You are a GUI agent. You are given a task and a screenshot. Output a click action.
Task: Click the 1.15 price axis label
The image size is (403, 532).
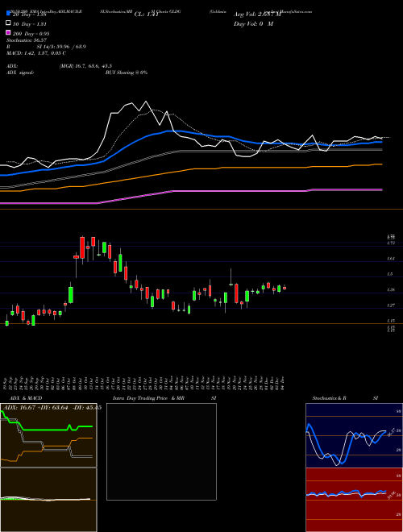tap(390, 321)
